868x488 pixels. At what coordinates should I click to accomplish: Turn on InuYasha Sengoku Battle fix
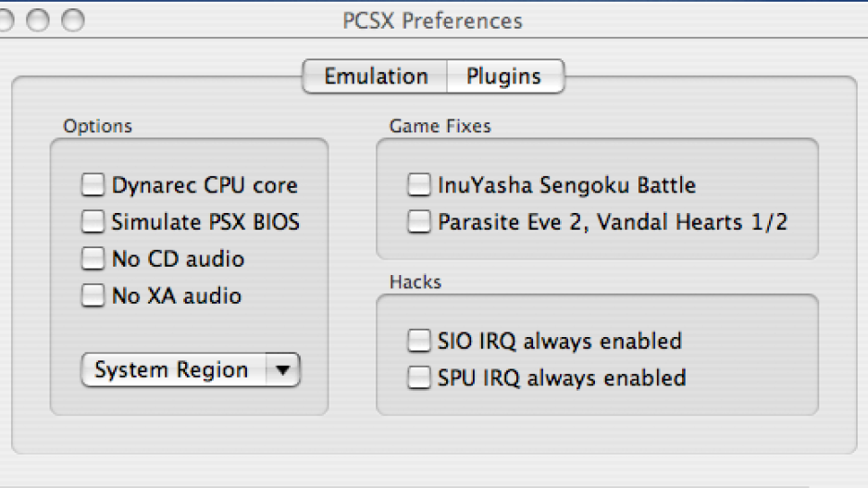click(419, 185)
